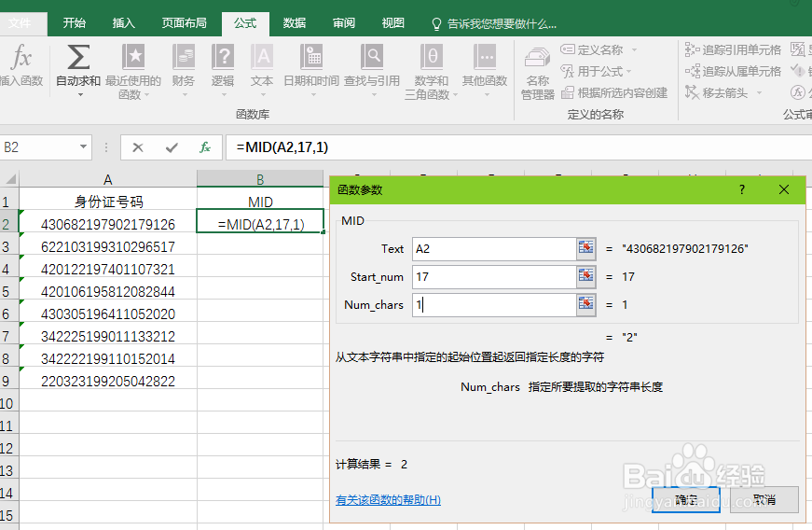The width and height of the screenshot is (812, 530).
Task: Open Date and Time (日期和时间) functions
Action: (x=311, y=57)
